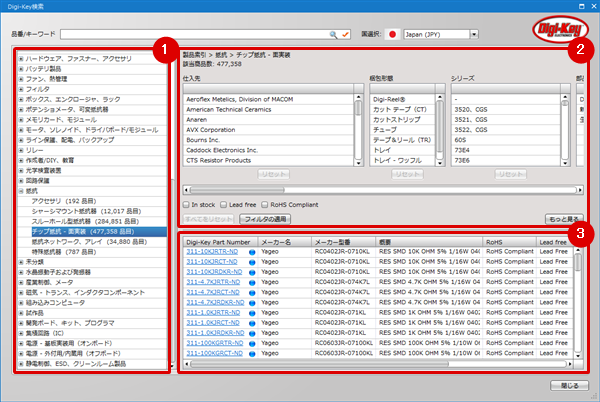Click the 仕入先 filter text box

coord(268,89)
